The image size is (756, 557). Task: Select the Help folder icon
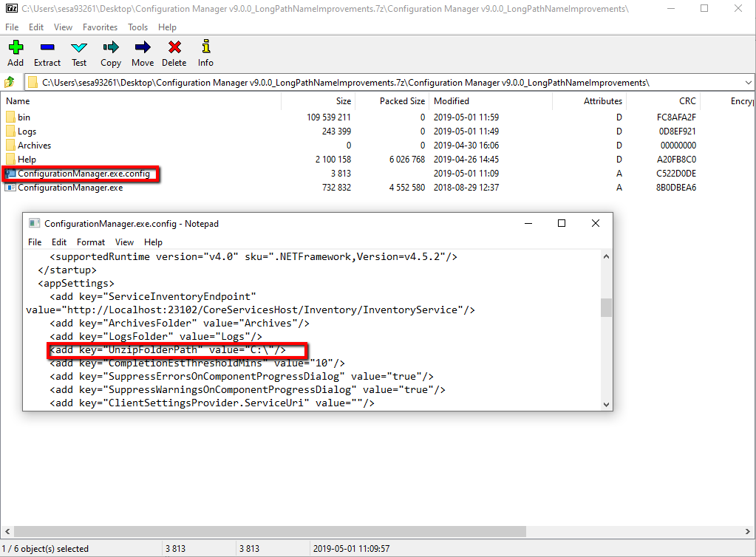10,159
